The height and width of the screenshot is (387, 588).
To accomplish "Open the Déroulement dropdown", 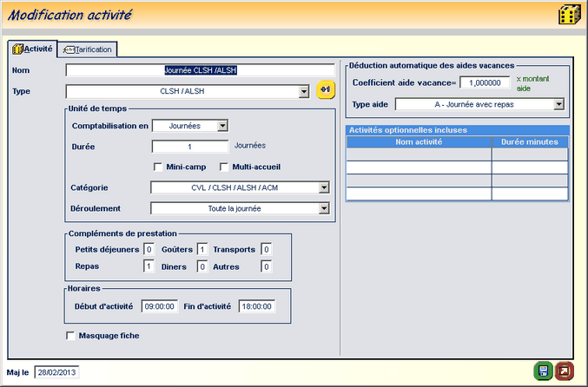I will click(x=323, y=208).
